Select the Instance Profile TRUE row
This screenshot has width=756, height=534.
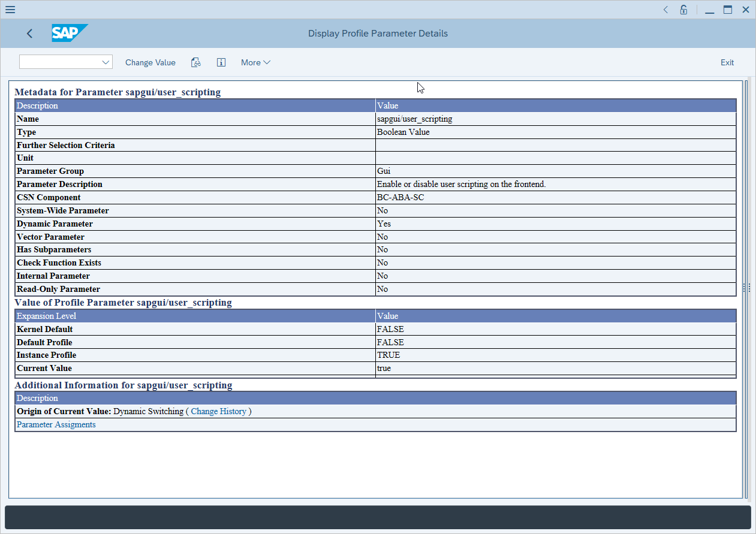(x=180, y=355)
